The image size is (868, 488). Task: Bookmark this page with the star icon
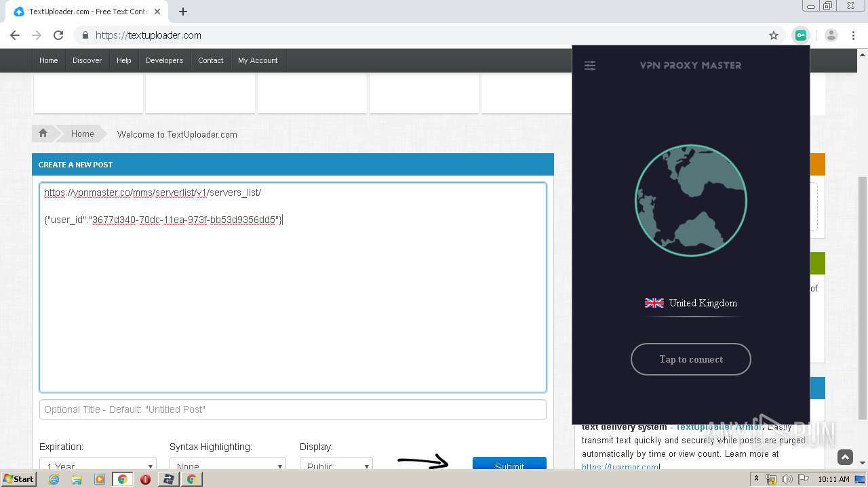click(774, 35)
